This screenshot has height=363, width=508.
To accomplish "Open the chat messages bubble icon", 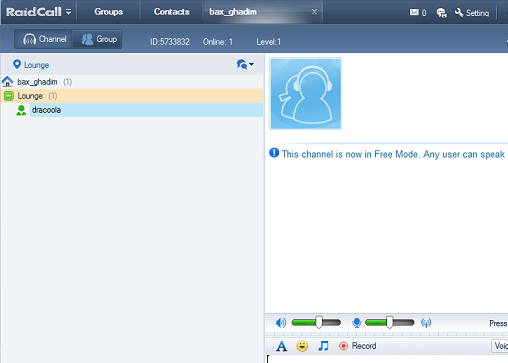I will [441, 13].
